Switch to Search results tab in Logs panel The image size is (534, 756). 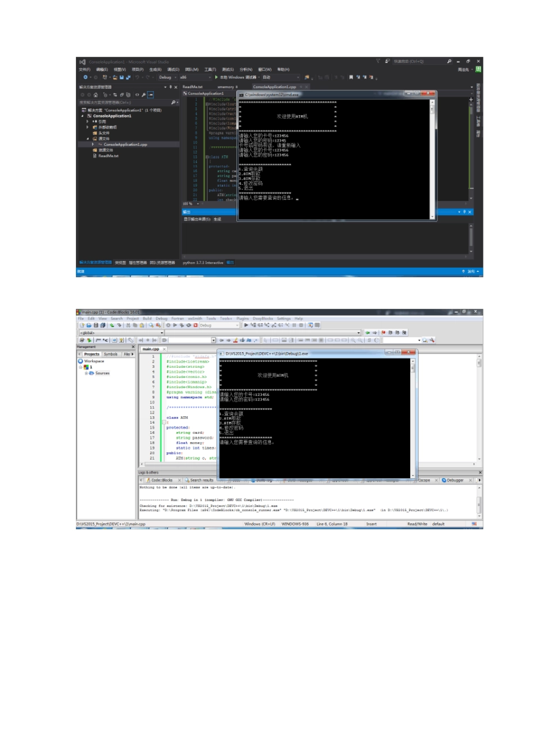(x=201, y=480)
